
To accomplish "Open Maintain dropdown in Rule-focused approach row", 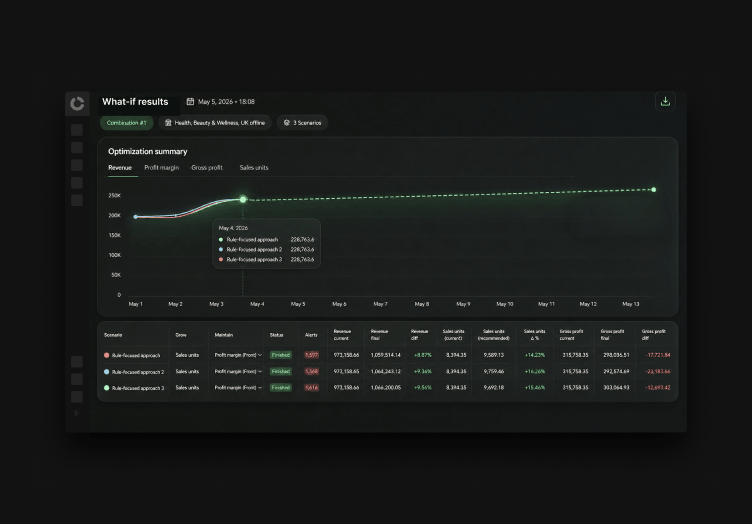I will point(238,355).
